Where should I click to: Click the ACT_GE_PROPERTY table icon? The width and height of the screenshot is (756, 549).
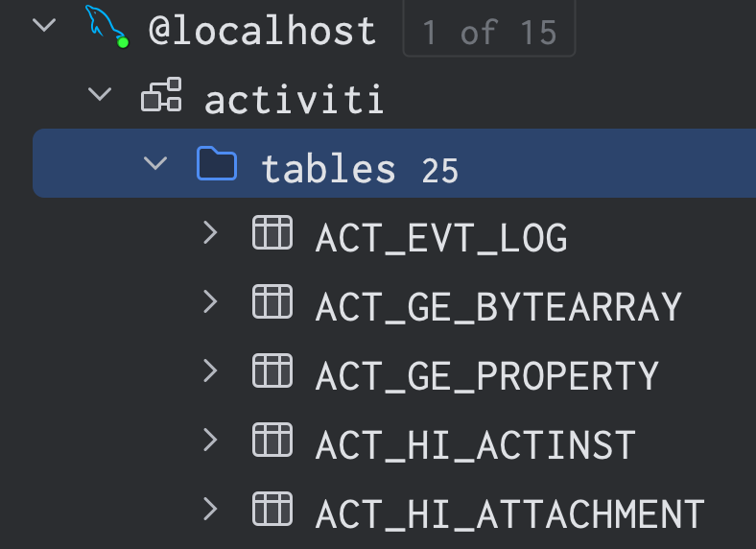pyautogui.click(x=272, y=370)
